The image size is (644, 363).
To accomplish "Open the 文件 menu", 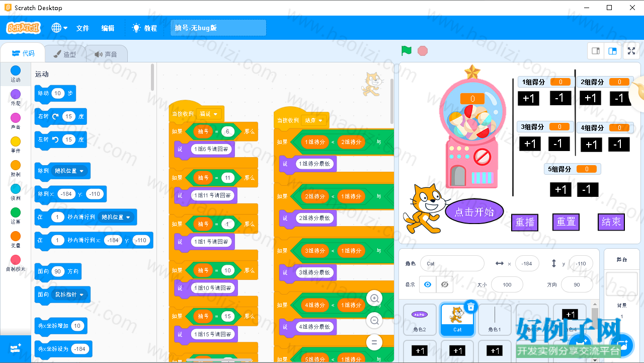I will [83, 28].
